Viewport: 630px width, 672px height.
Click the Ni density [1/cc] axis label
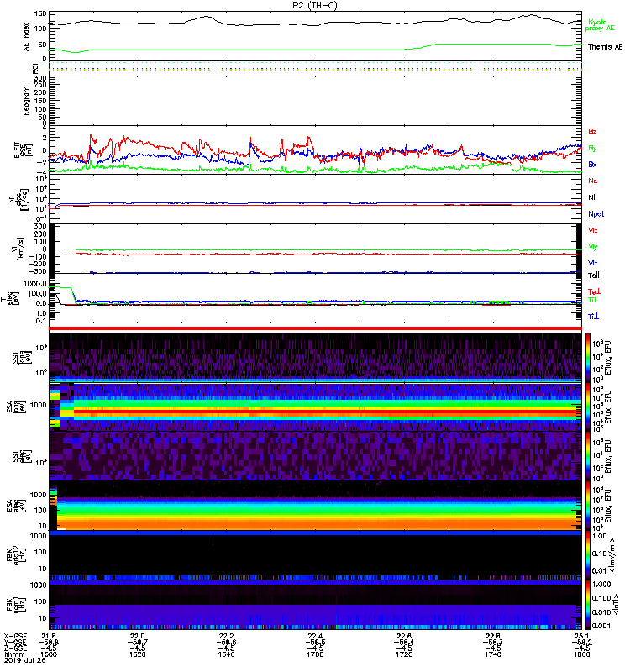coord(18,199)
